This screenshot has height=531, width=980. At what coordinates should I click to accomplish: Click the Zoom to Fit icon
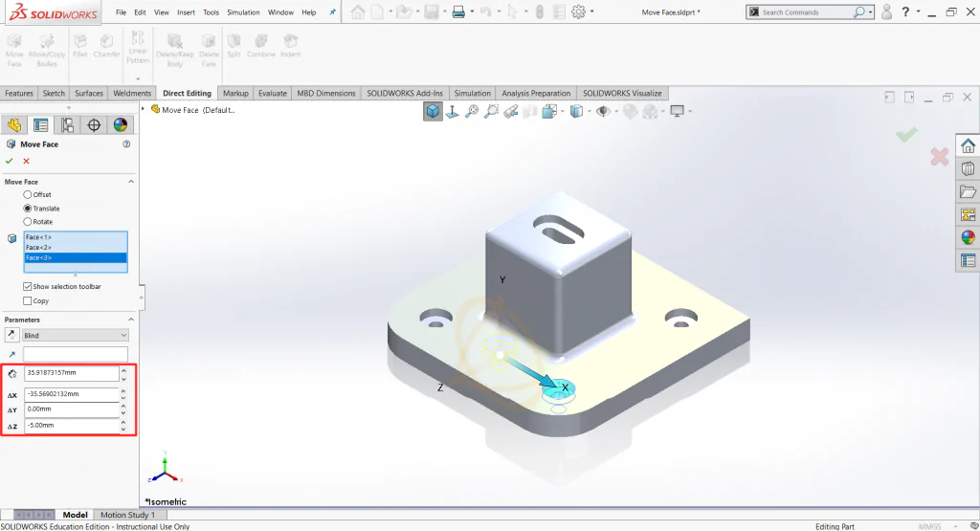[472, 111]
